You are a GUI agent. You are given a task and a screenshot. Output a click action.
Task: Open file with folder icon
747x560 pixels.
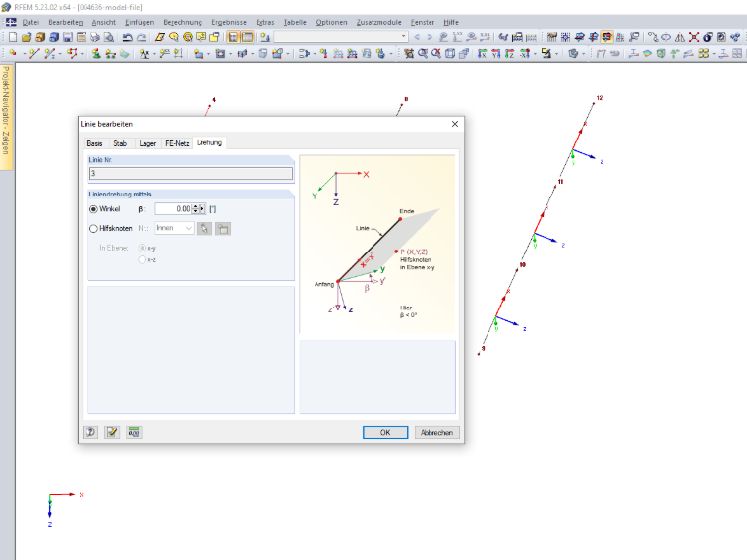(27, 37)
